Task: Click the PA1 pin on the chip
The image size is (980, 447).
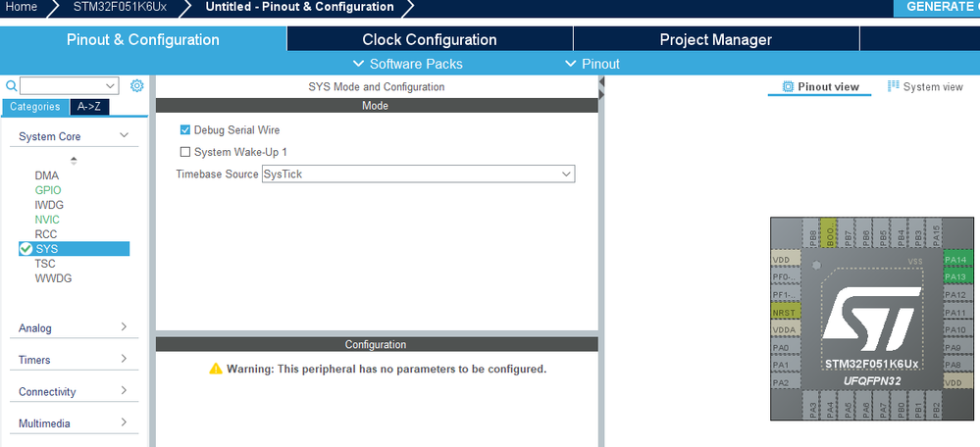Action: point(786,366)
